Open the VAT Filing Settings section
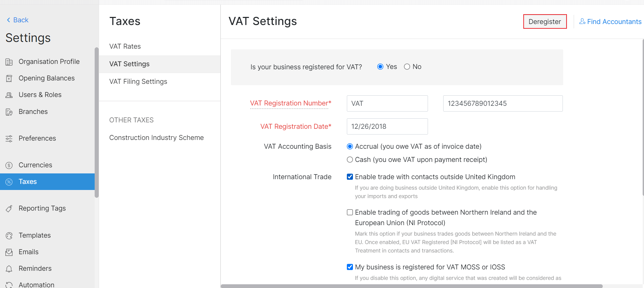The height and width of the screenshot is (288, 644). (x=138, y=81)
